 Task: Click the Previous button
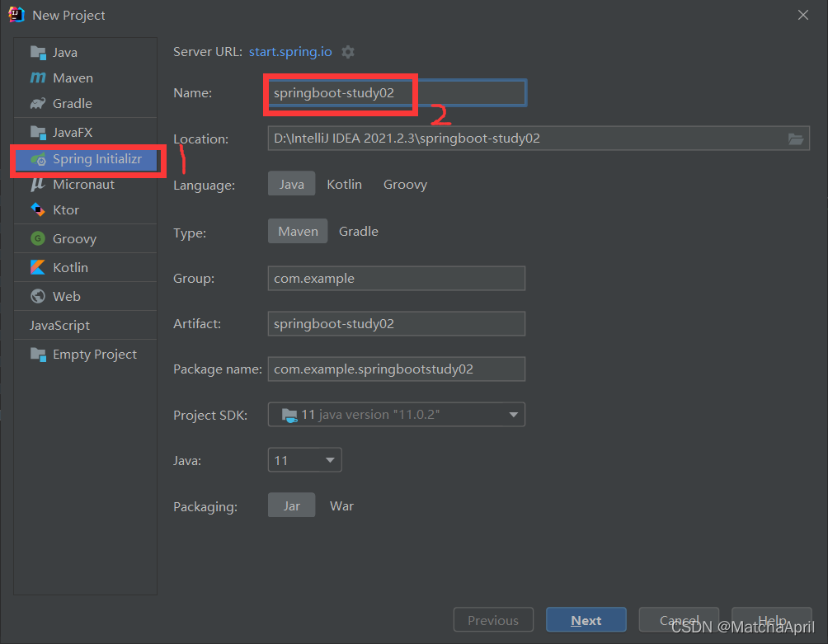(x=493, y=620)
